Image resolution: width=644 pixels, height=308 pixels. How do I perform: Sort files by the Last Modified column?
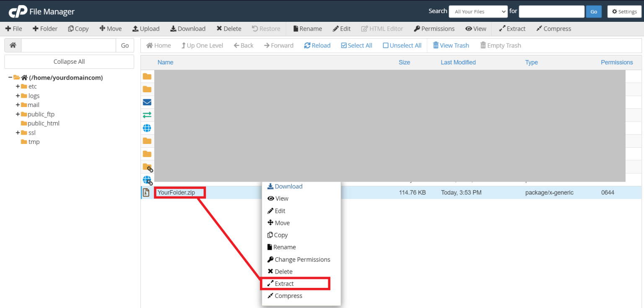tap(458, 62)
